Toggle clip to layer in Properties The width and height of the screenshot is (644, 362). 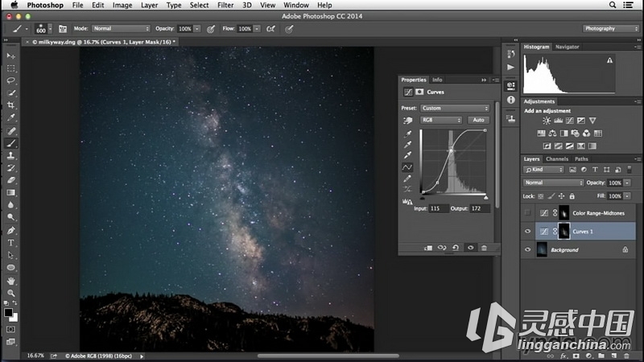428,248
